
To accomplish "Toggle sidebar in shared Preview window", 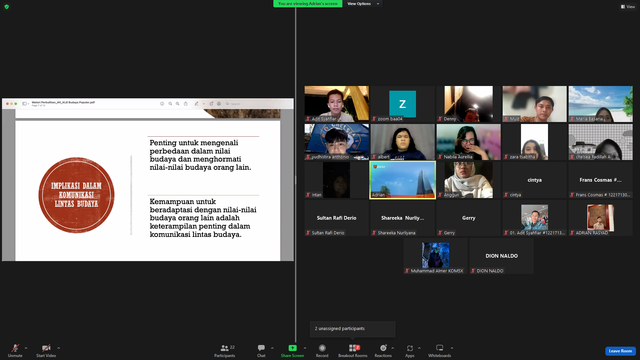I will [25, 104].
